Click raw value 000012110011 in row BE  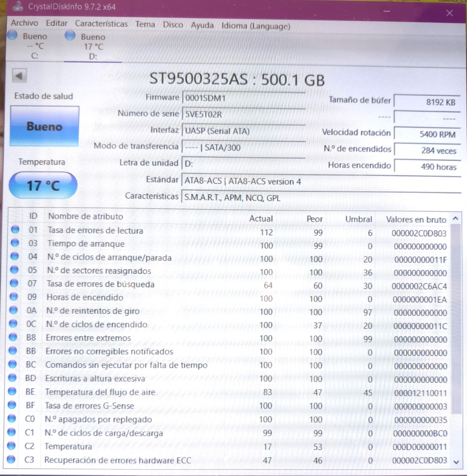pos(421,393)
